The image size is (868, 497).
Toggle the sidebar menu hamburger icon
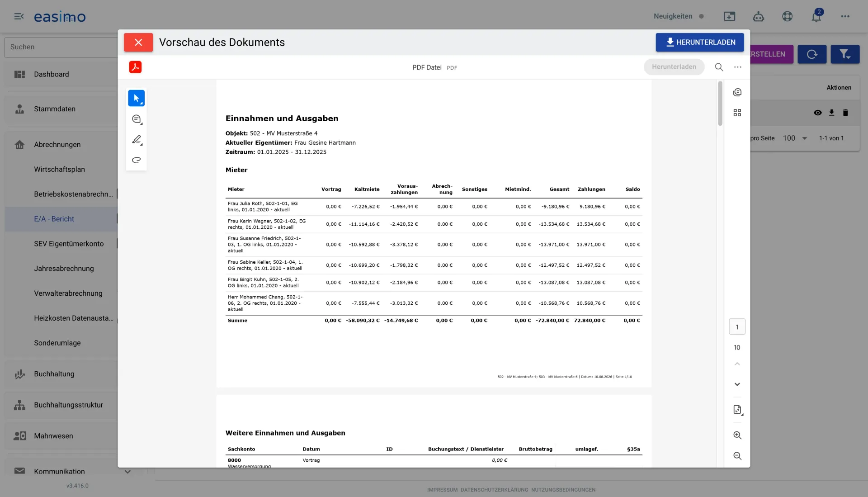pyautogui.click(x=19, y=16)
